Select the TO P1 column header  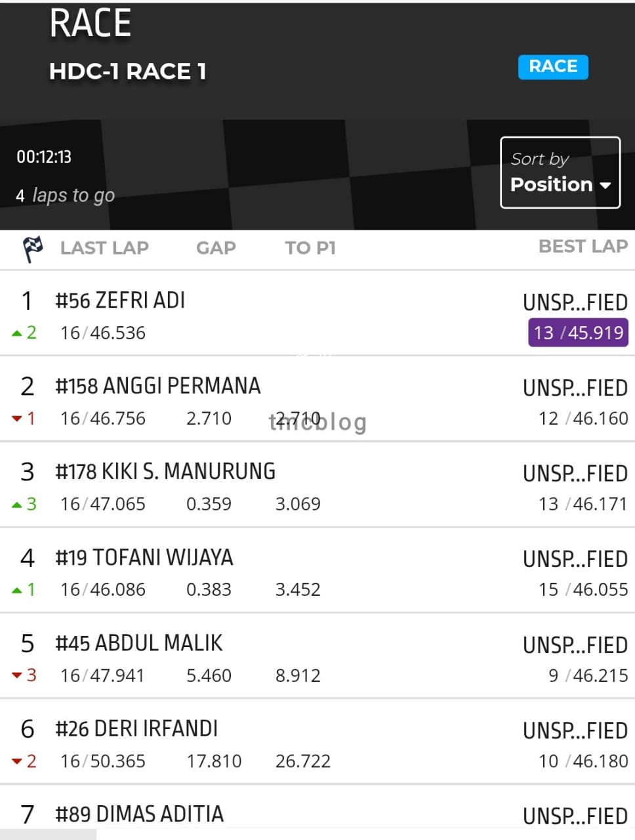pyautogui.click(x=310, y=248)
